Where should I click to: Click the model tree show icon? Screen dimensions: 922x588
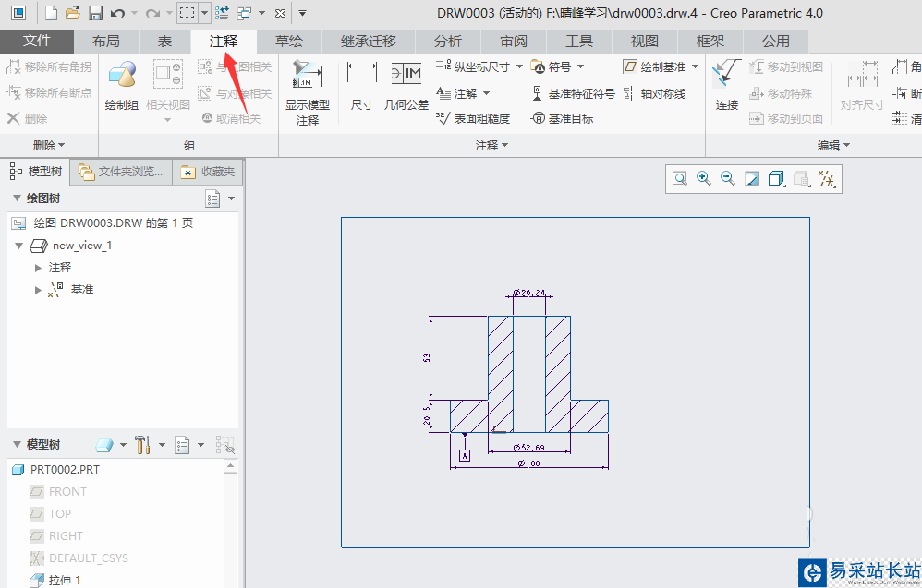104,445
